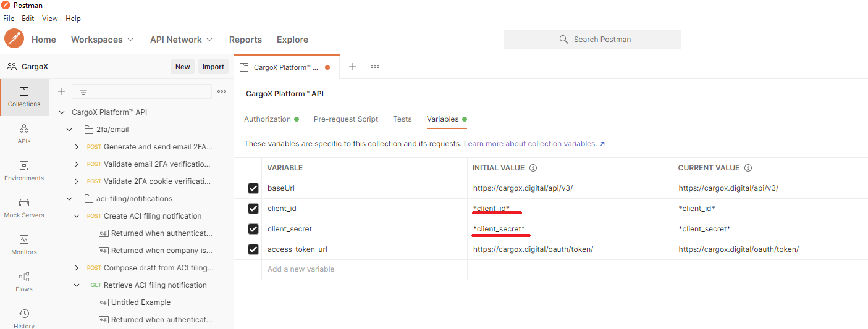
Task: Expand the Validate 2FA cookie verification request
Action: pos(77,181)
